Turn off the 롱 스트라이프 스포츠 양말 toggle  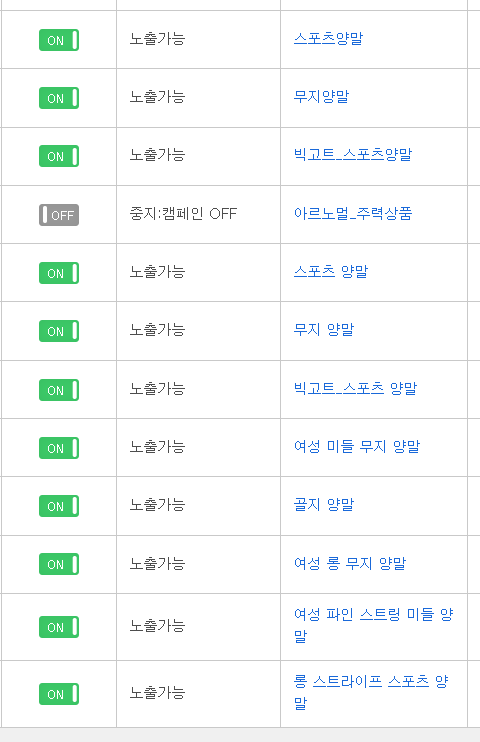59,694
